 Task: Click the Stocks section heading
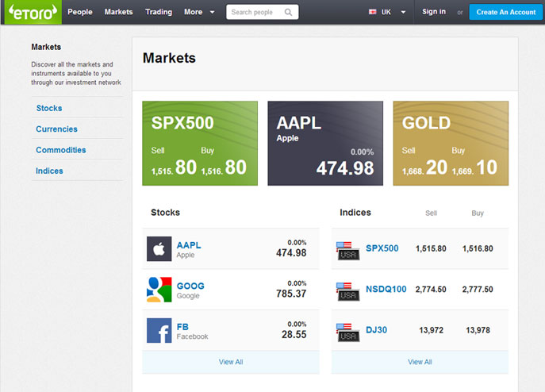pyautogui.click(x=166, y=213)
